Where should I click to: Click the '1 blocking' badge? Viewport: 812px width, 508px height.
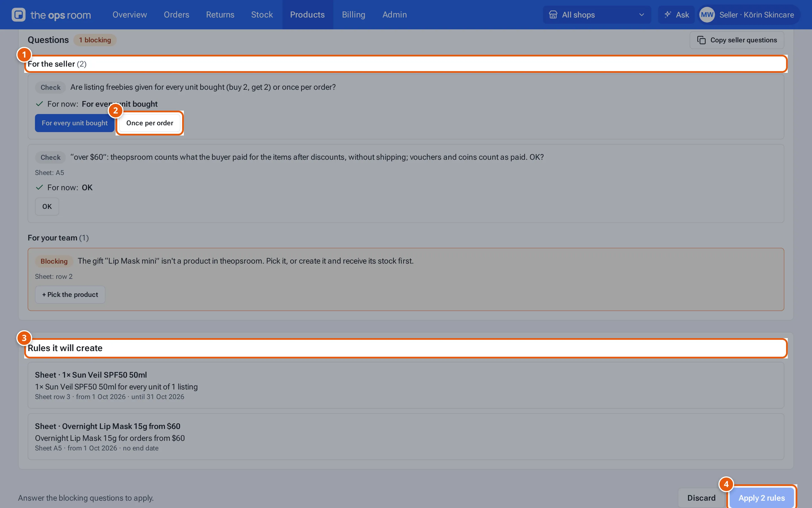pos(95,40)
